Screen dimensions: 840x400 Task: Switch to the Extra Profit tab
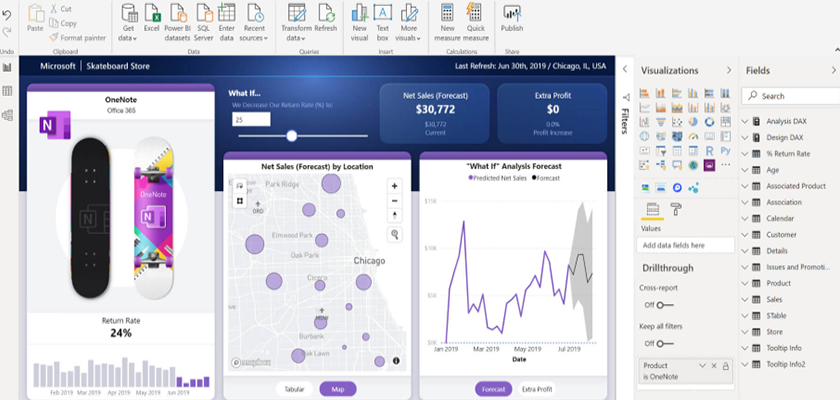[537, 389]
